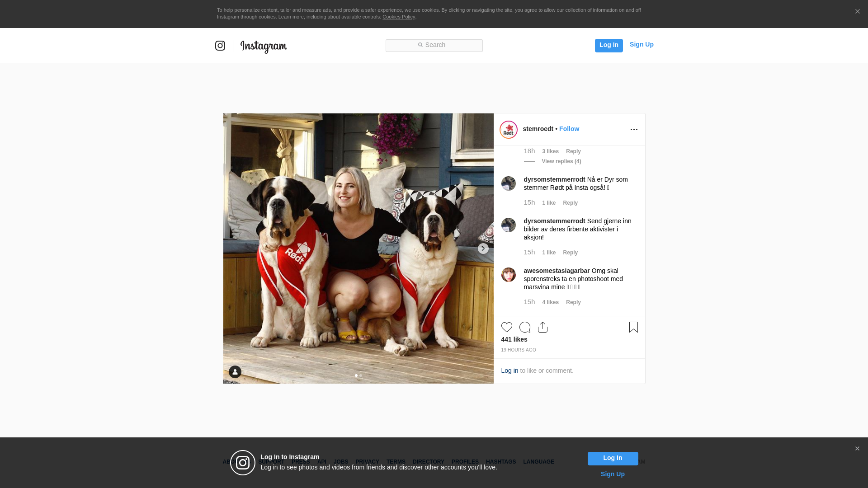The height and width of the screenshot is (488, 868).
Task: View 1 like on 'Send gjerne' comment
Action: point(549,253)
